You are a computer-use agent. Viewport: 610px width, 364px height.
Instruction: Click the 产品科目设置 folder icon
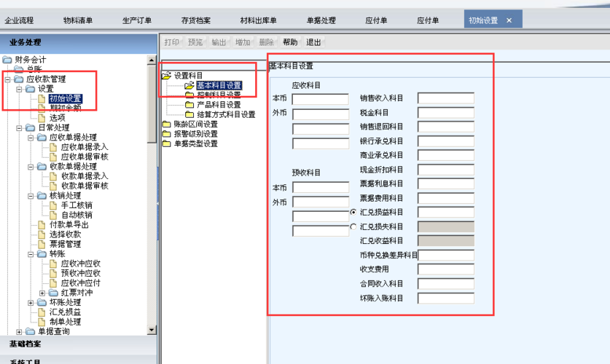(189, 105)
